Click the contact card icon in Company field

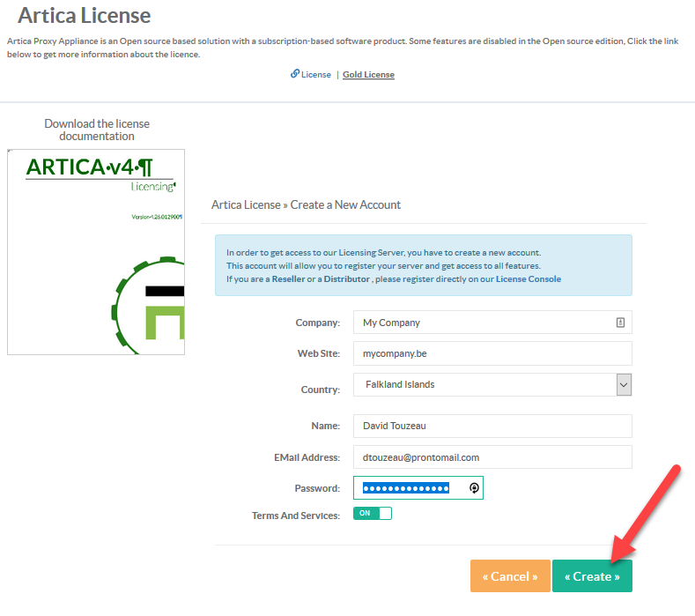pyautogui.click(x=620, y=323)
